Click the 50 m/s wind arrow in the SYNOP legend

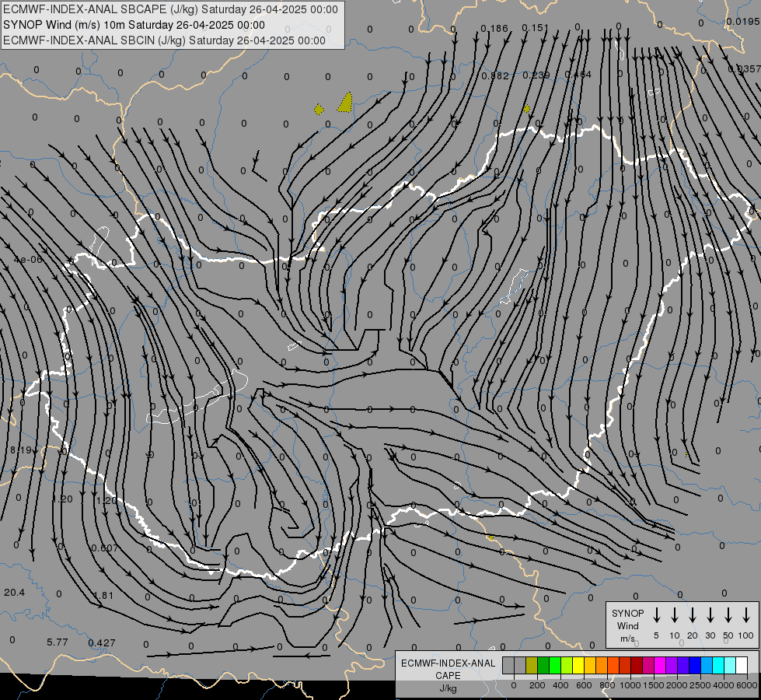pos(728,615)
